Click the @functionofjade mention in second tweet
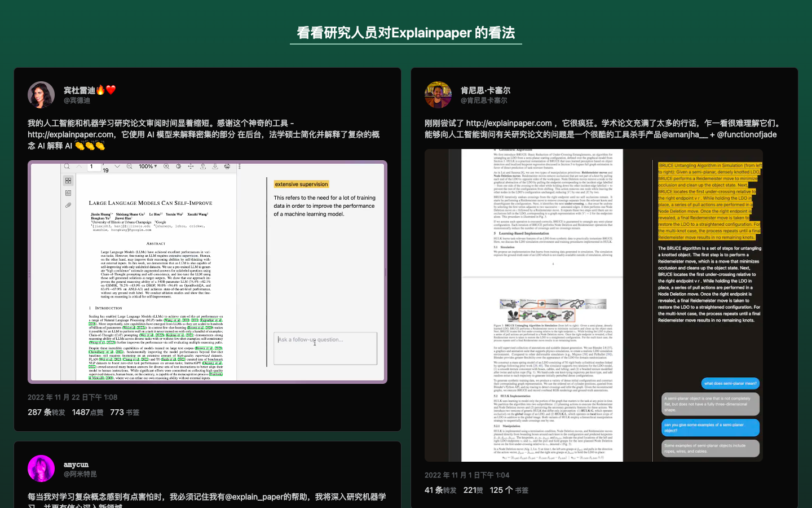Viewport: 812px width, 508px height. [x=747, y=134]
